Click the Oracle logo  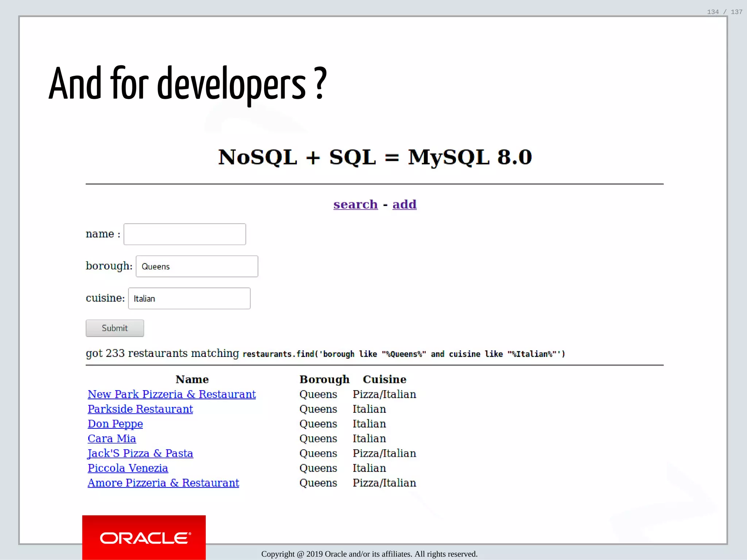pyautogui.click(x=144, y=537)
